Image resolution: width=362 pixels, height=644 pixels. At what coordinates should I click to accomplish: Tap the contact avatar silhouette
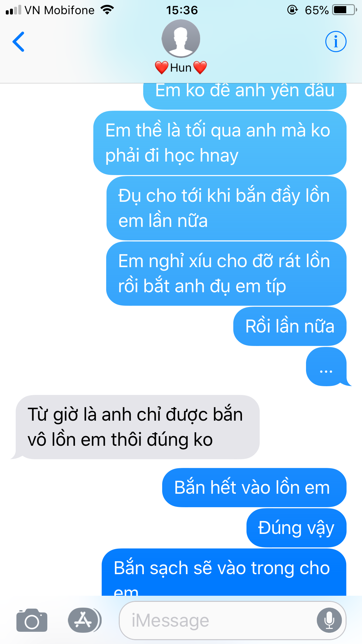[181, 39]
